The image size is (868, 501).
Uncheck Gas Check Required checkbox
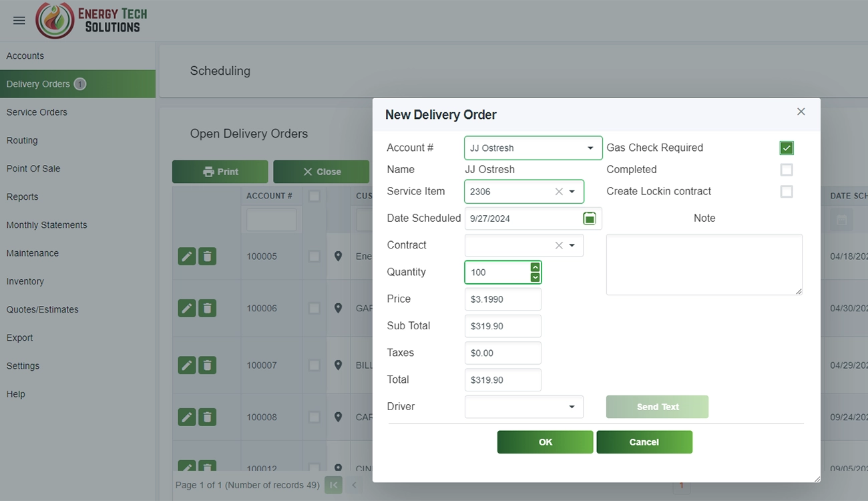coord(787,148)
